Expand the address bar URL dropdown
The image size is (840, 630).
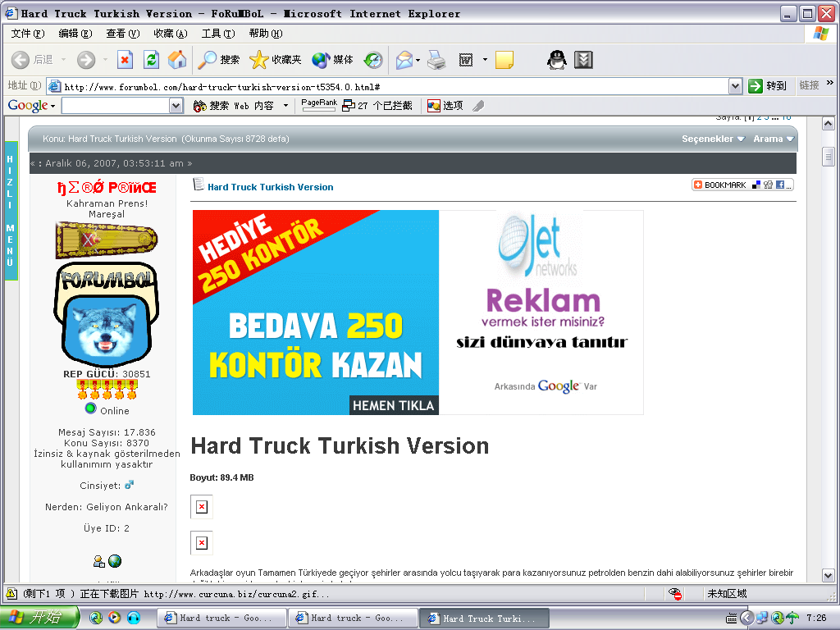click(736, 85)
